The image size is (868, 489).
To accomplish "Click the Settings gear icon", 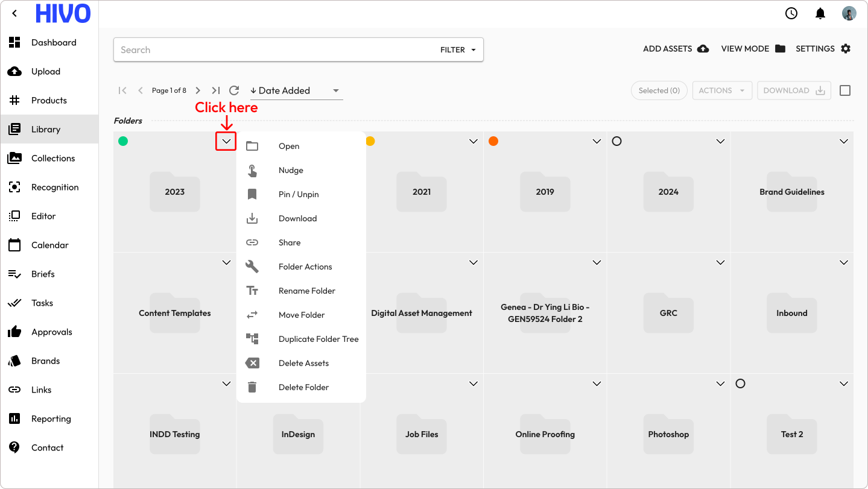I will pos(846,49).
